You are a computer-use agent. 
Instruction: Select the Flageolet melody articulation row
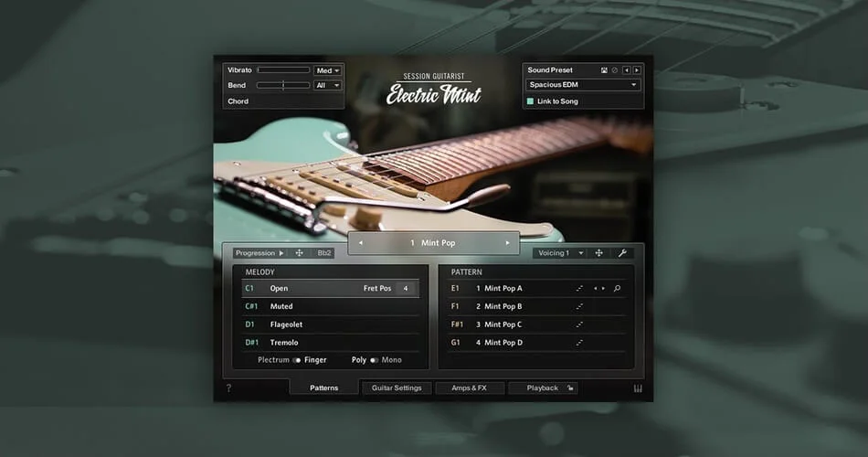pyautogui.click(x=330, y=324)
